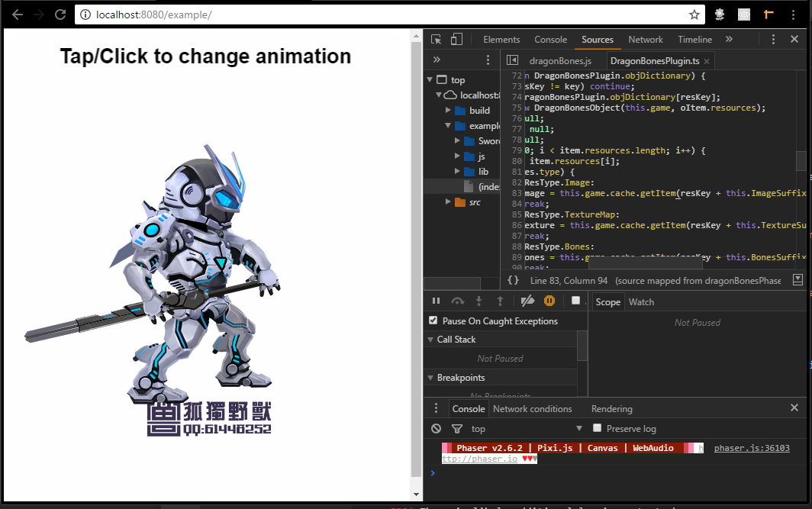Click the page scrollbar down arrow

pyautogui.click(x=416, y=495)
